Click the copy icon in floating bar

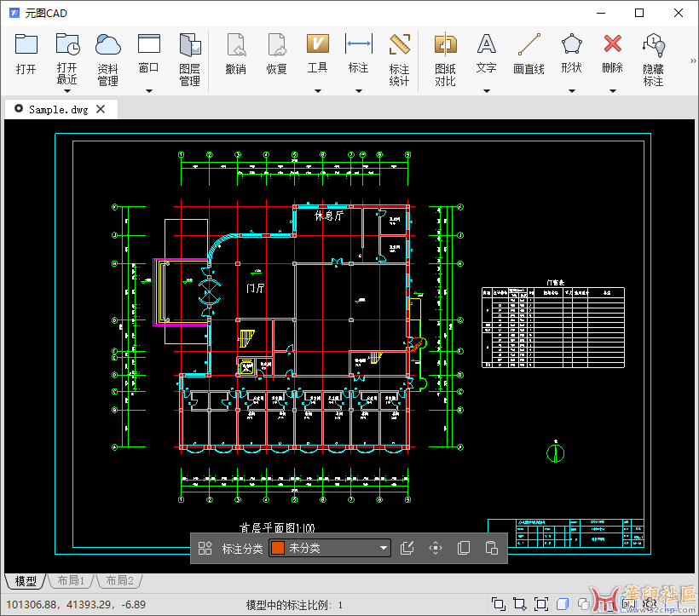click(464, 548)
